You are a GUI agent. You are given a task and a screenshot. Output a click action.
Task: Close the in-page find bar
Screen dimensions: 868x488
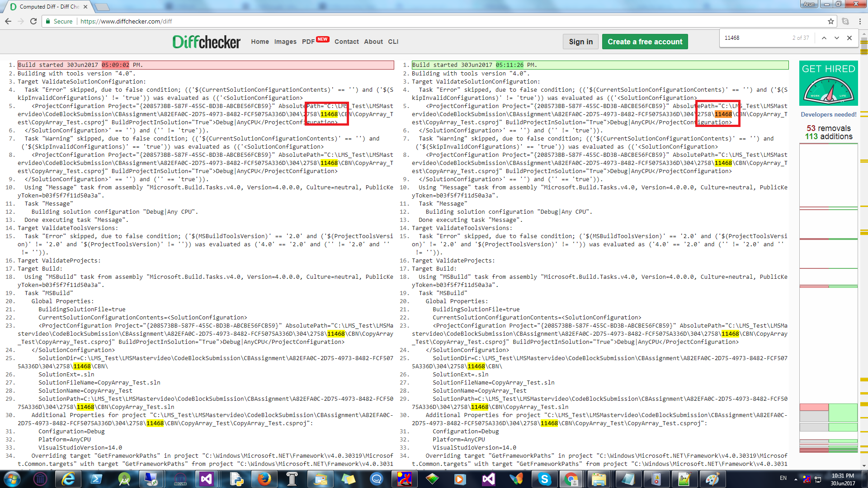(x=849, y=38)
